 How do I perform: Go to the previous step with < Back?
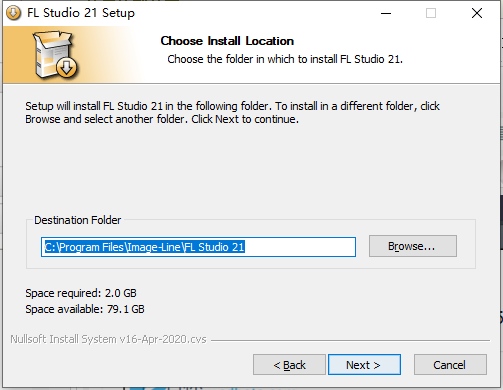pos(289,365)
